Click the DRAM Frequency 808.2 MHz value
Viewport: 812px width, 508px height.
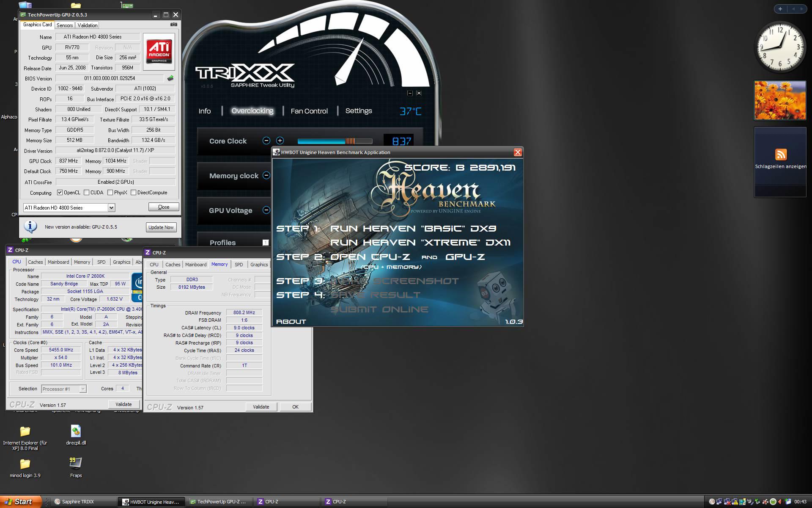tap(244, 313)
